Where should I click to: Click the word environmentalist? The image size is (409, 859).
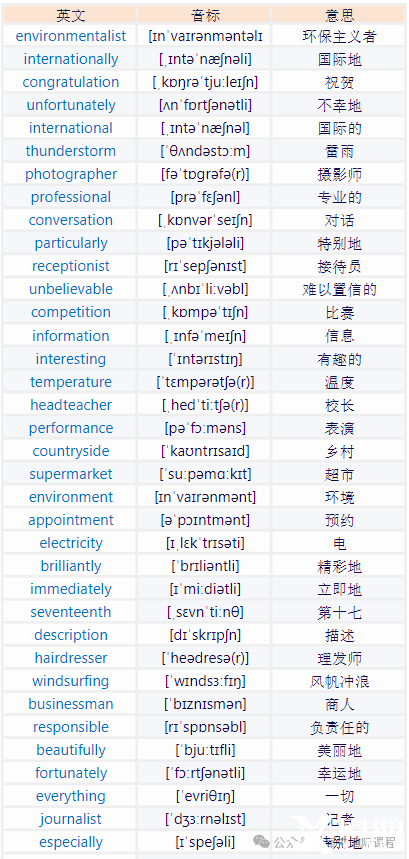(x=71, y=36)
